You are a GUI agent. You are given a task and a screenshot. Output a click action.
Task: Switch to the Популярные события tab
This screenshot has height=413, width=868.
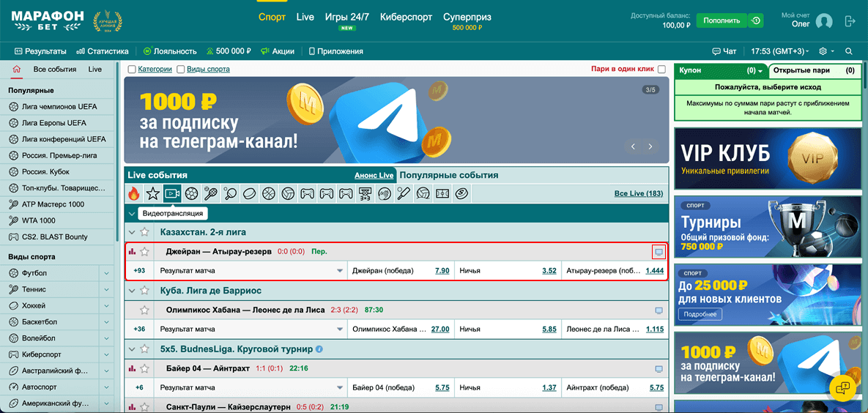(x=448, y=175)
